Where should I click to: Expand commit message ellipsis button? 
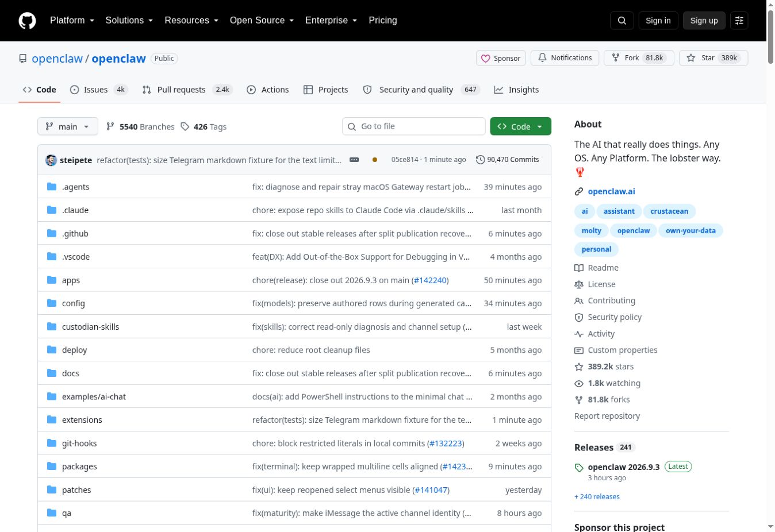tap(354, 160)
